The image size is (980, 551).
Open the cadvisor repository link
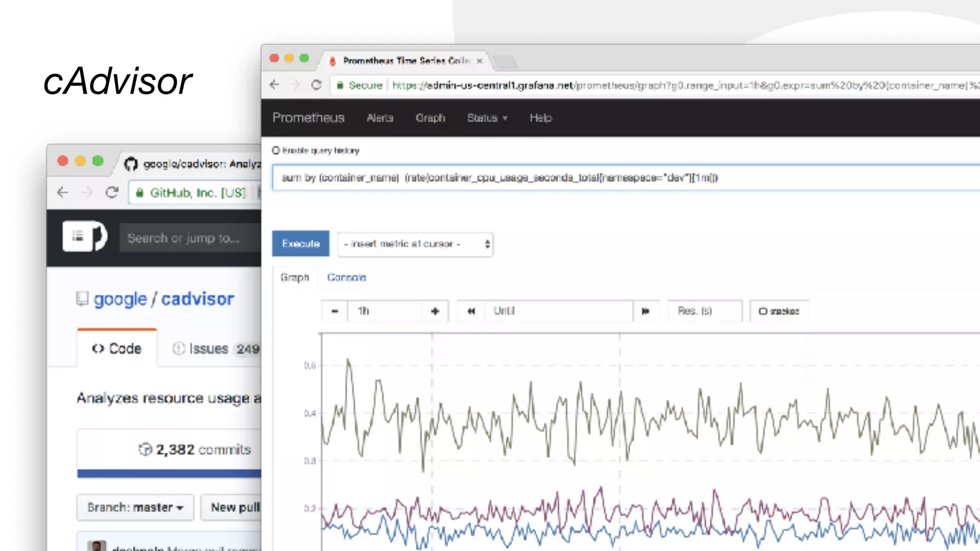[197, 299]
